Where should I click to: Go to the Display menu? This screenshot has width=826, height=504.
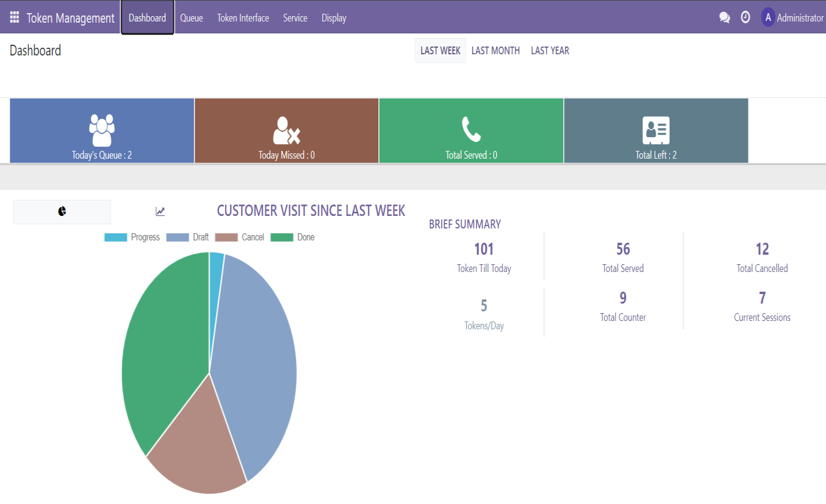point(334,18)
